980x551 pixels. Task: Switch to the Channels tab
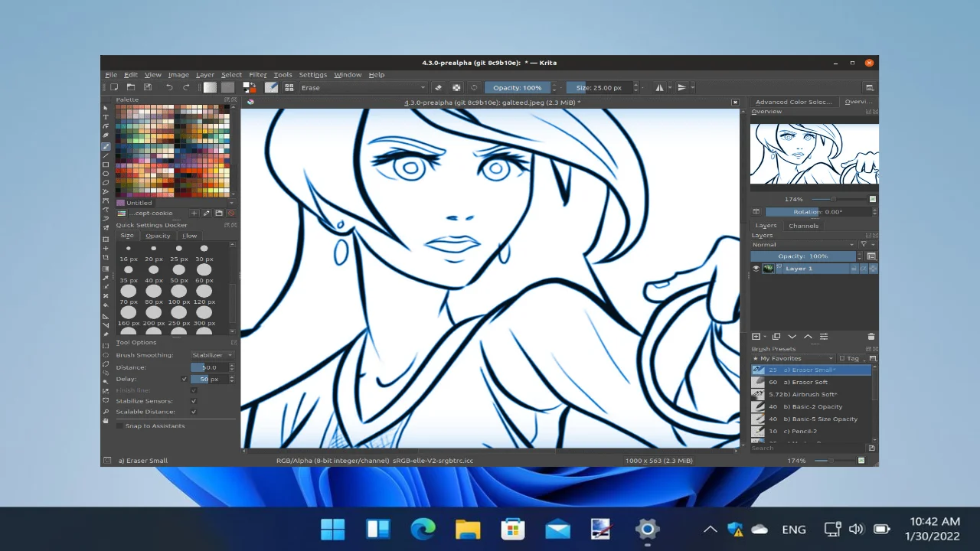[x=803, y=226]
